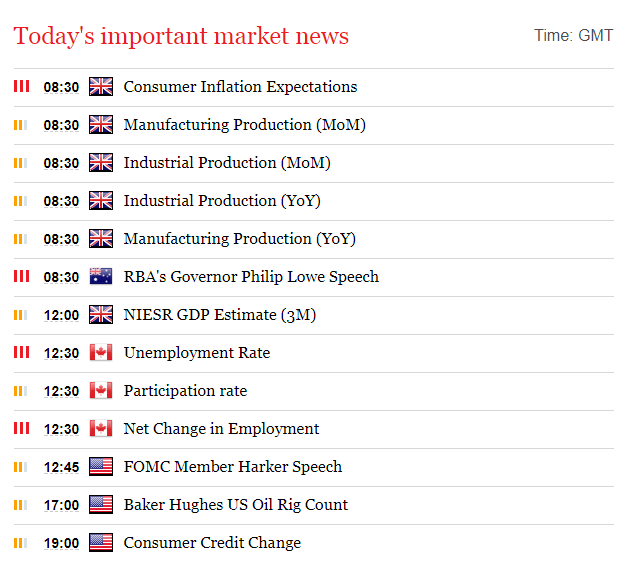634x568 pixels.
Task: Click the red impact bars for Net Change in Employment
Action: 21,428
